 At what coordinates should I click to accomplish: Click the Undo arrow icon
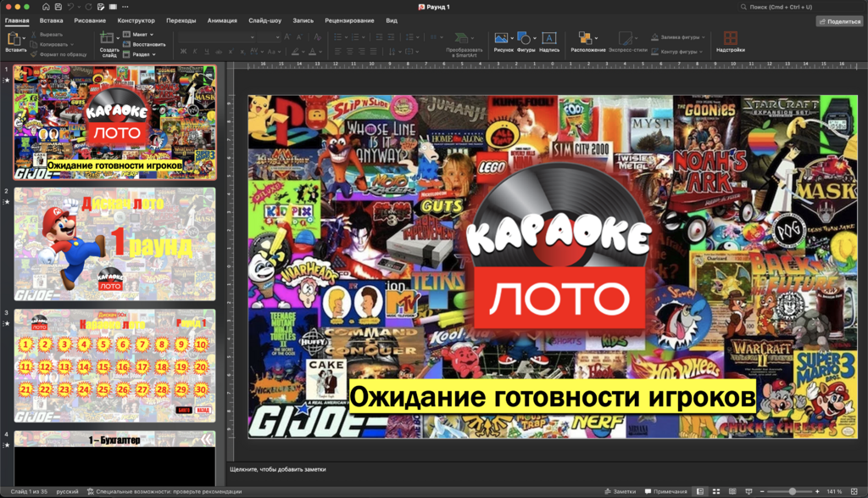71,7
